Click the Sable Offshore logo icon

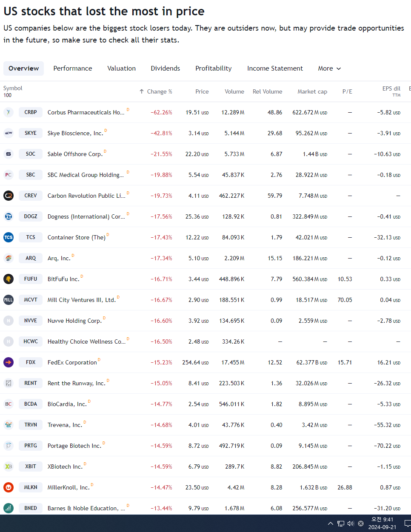(x=9, y=154)
